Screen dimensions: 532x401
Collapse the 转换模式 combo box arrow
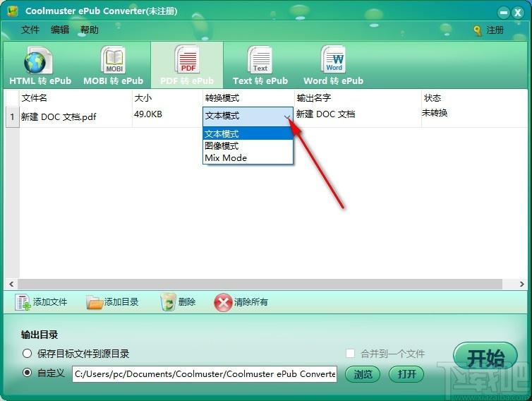pyautogui.click(x=287, y=116)
